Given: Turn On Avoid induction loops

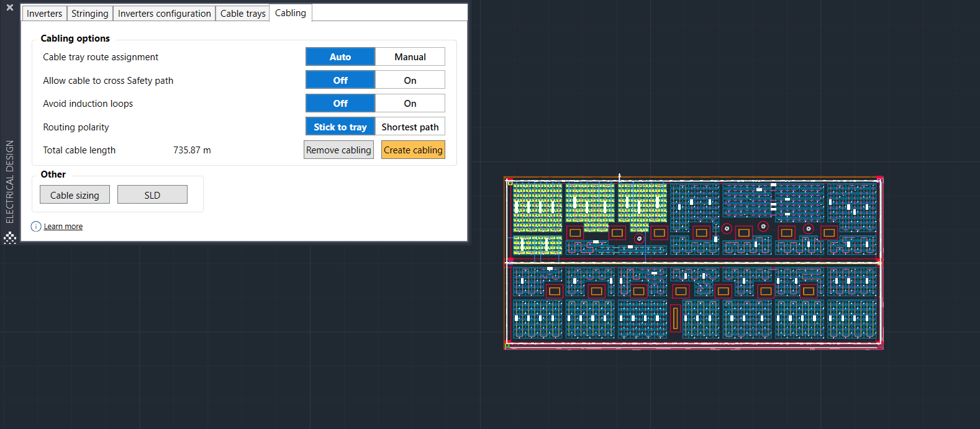Looking at the screenshot, I should (410, 104).
